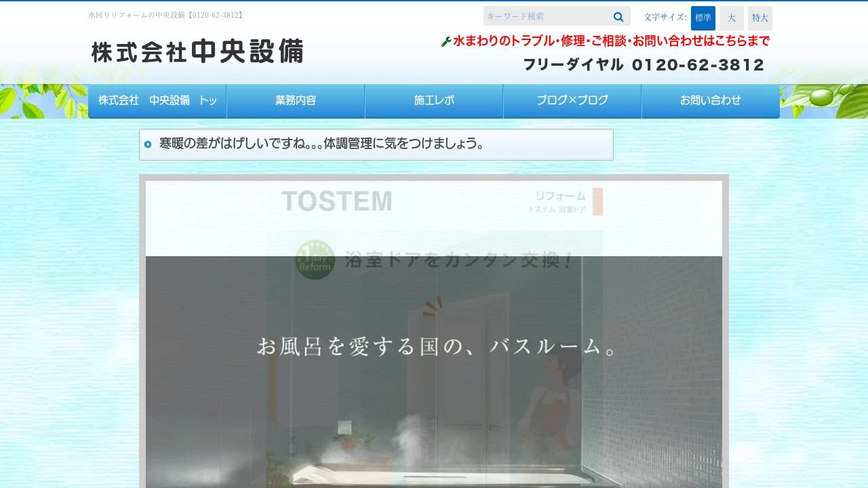Image resolution: width=868 pixels, height=488 pixels.
Task: Open the お問い合わせ contact page
Action: pyautogui.click(x=710, y=101)
